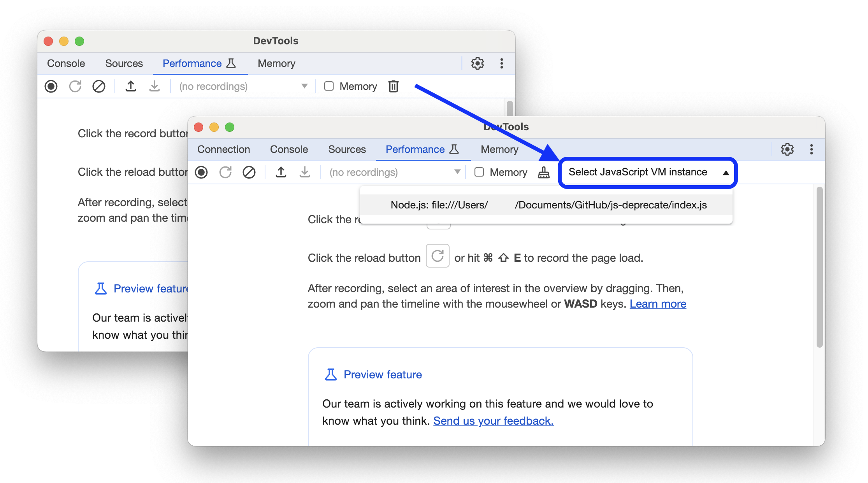This screenshot has width=868, height=483.
Task: Click the download profile icon
Action: 304,172
